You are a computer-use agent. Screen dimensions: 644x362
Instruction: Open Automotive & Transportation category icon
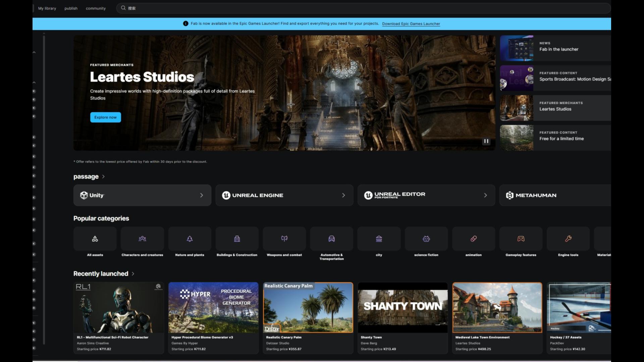click(x=331, y=239)
